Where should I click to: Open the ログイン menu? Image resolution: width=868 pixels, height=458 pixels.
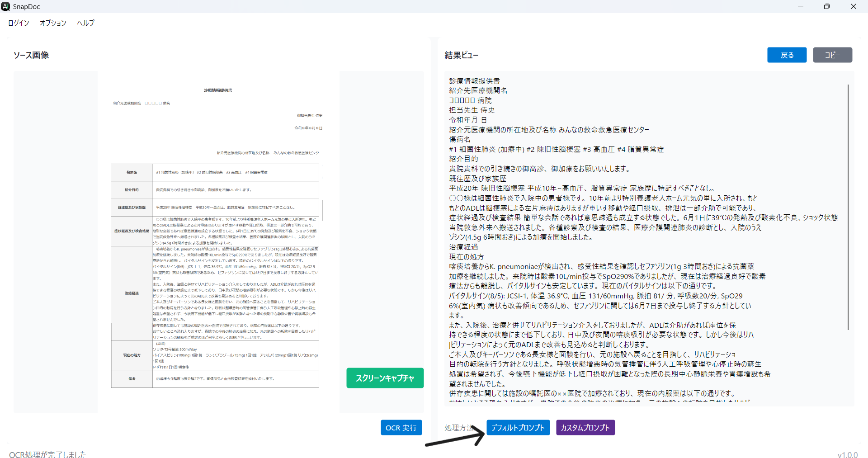19,23
